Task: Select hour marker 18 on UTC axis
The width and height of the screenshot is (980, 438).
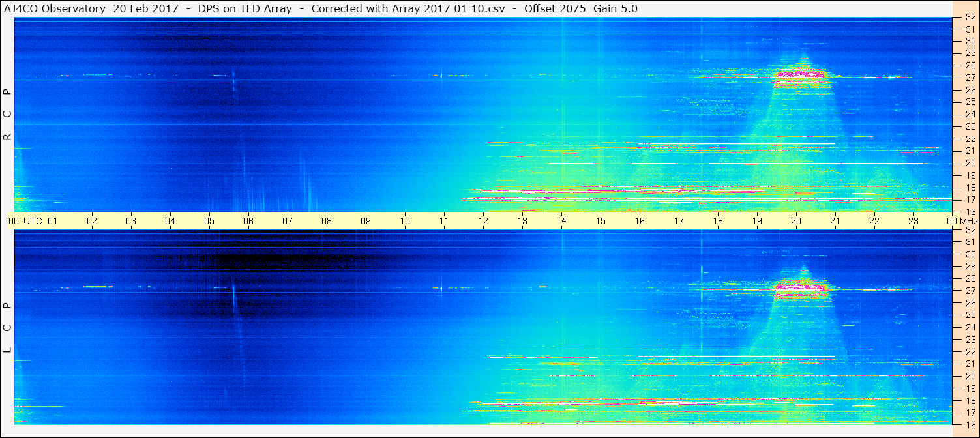Action: [718, 221]
